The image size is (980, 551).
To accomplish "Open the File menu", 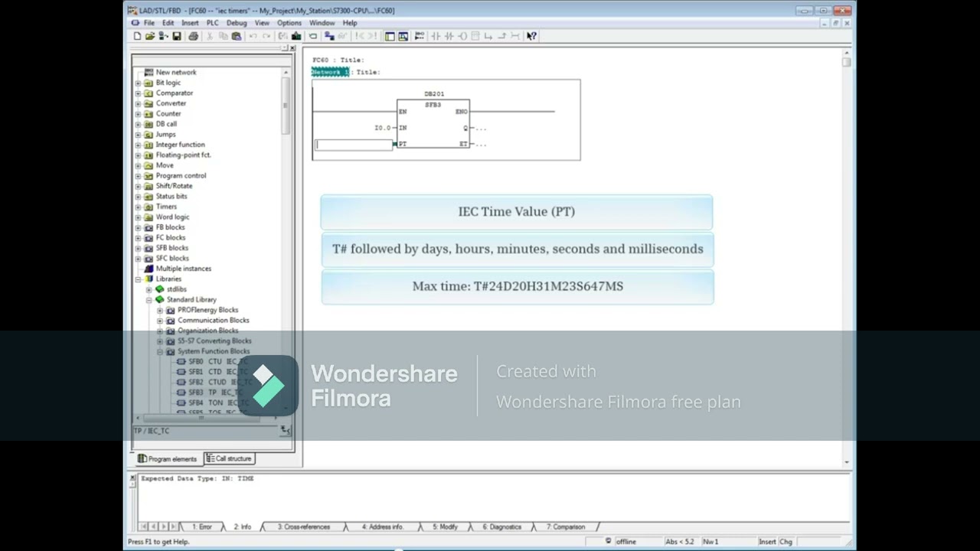I will pos(149,23).
